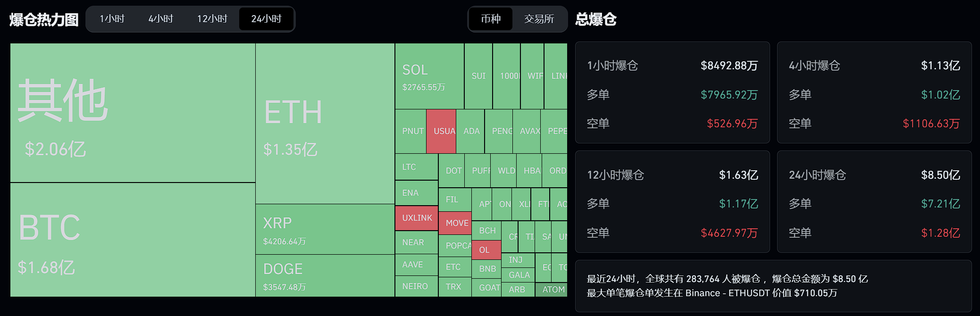The image size is (980, 316).
Task: Click the red UXLINK tile
Action: pos(417,218)
